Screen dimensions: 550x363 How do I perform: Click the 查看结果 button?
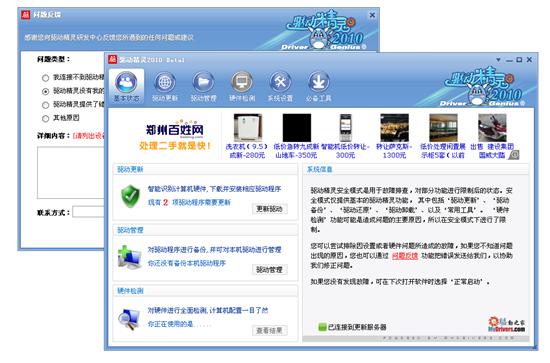click(x=269, y=330)
